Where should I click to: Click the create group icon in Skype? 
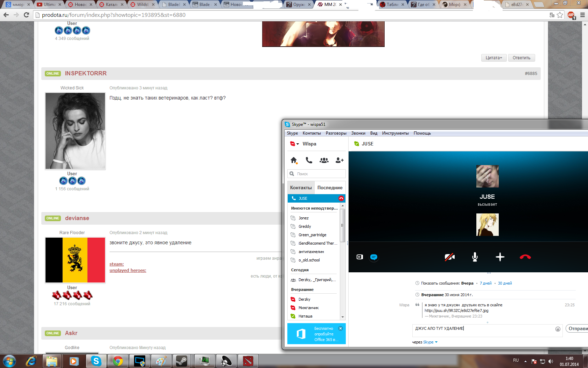click(324, 160)
